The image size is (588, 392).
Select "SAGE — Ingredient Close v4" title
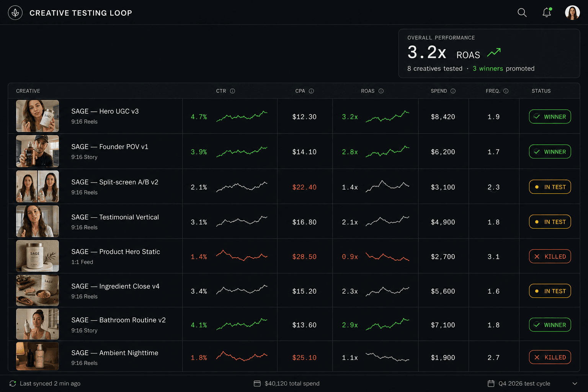(x=115, y=286)
